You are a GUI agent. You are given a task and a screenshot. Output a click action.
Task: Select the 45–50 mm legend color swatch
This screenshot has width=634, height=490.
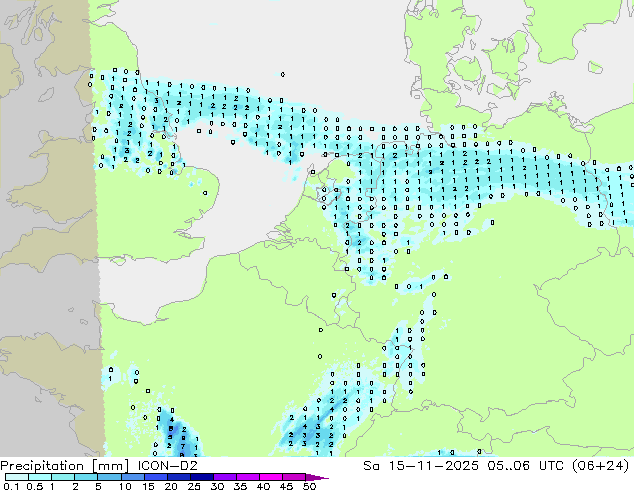[x=294, y=477]
